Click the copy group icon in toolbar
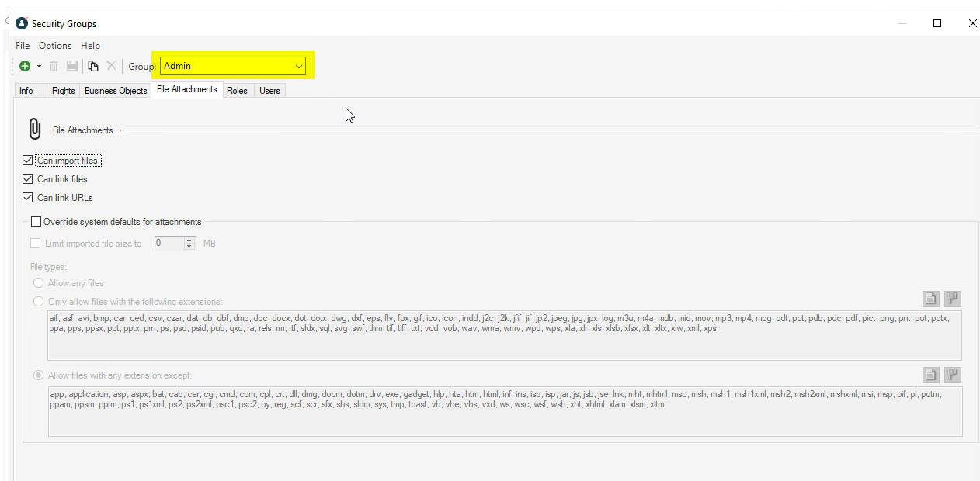 click(93, 67)
